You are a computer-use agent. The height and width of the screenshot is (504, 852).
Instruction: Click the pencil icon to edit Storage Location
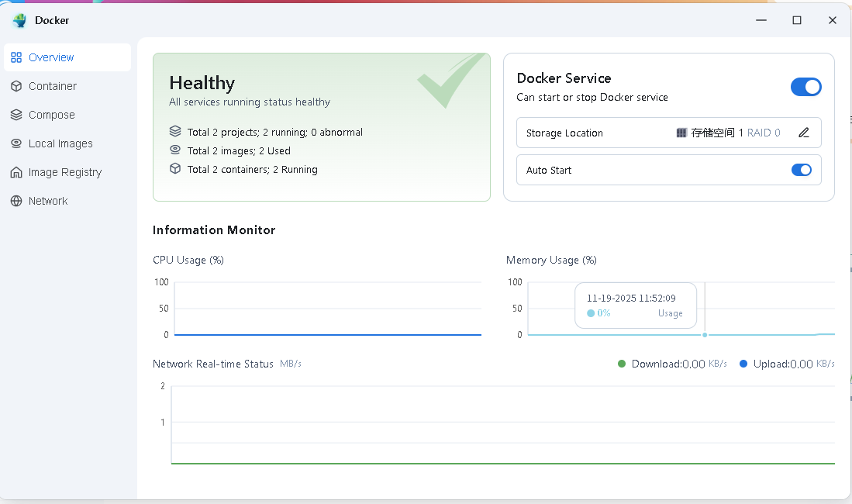coord(803,133)
